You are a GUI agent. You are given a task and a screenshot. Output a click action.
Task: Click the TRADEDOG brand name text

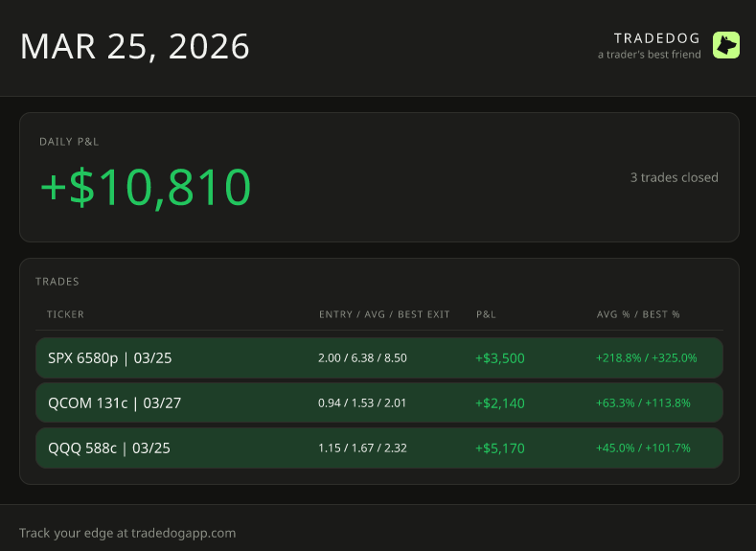656,38
